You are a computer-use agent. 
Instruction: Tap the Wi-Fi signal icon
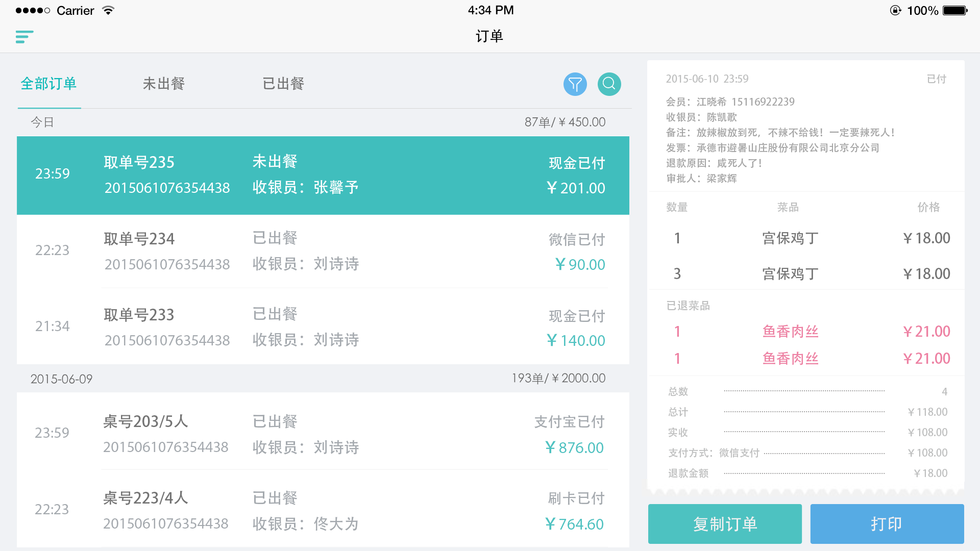pyautogui.click(x=108, y=10)
